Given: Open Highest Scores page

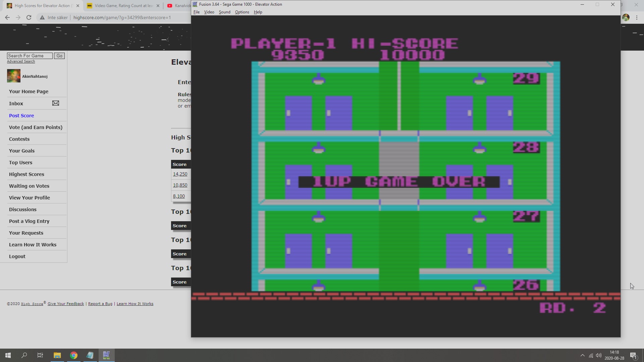Looking at the screenshot, I should coord(26,174).
